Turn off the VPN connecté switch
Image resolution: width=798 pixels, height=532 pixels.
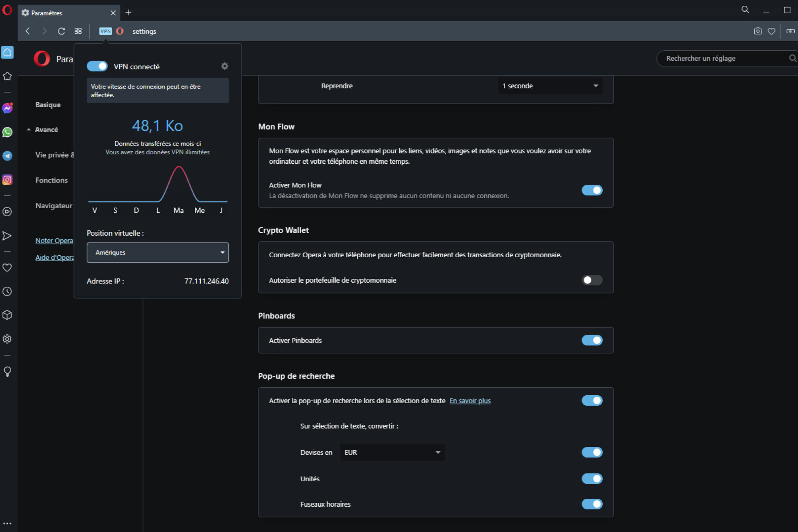pos(97,66)
